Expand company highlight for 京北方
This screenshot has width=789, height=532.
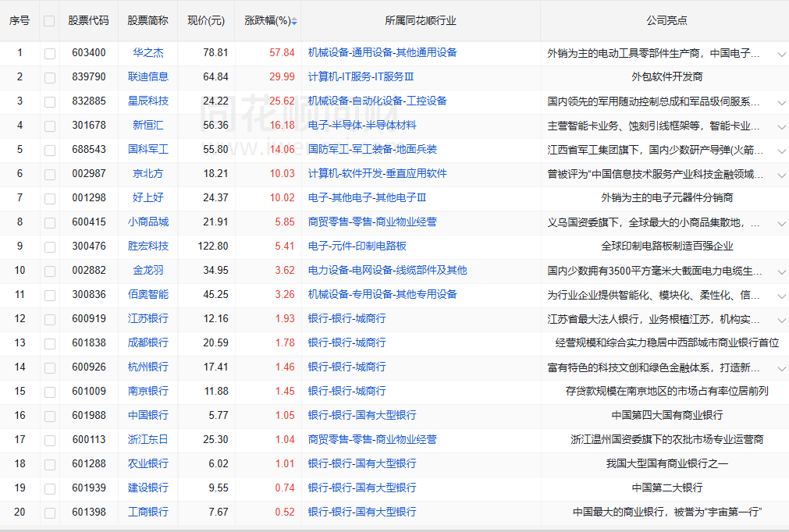click(x=781, y=175)
